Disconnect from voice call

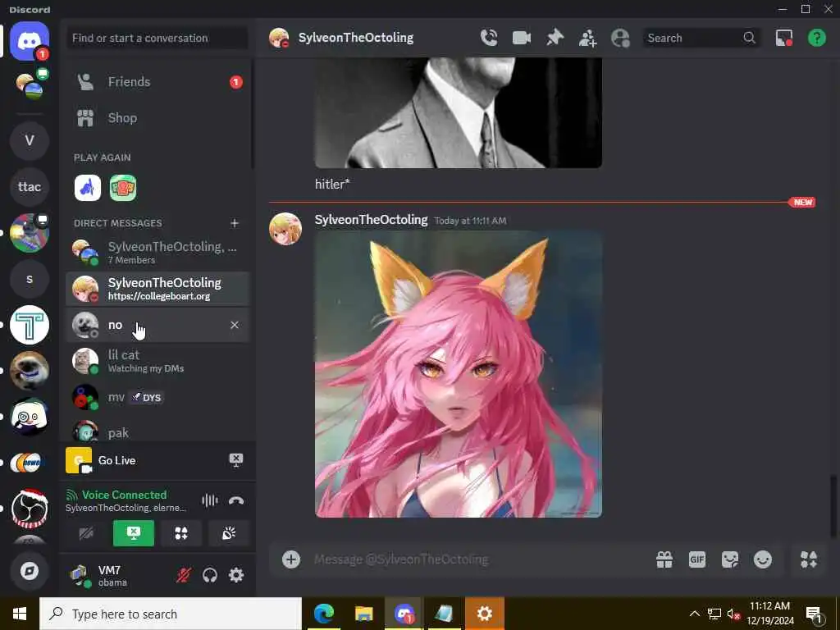(236, 500)
